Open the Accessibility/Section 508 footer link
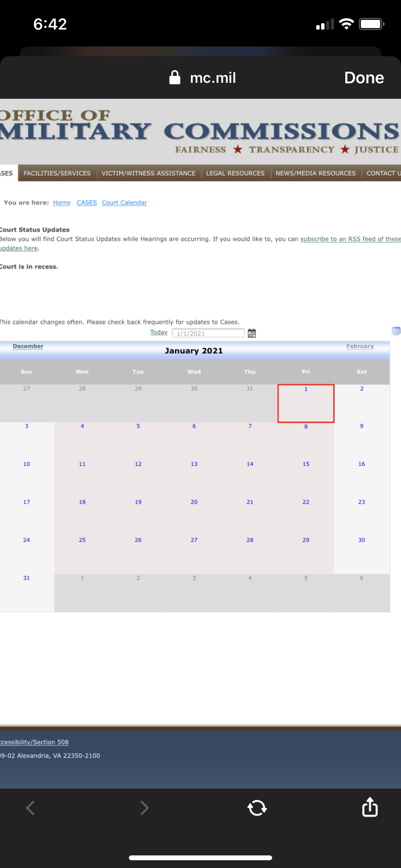 pos(34,742)
